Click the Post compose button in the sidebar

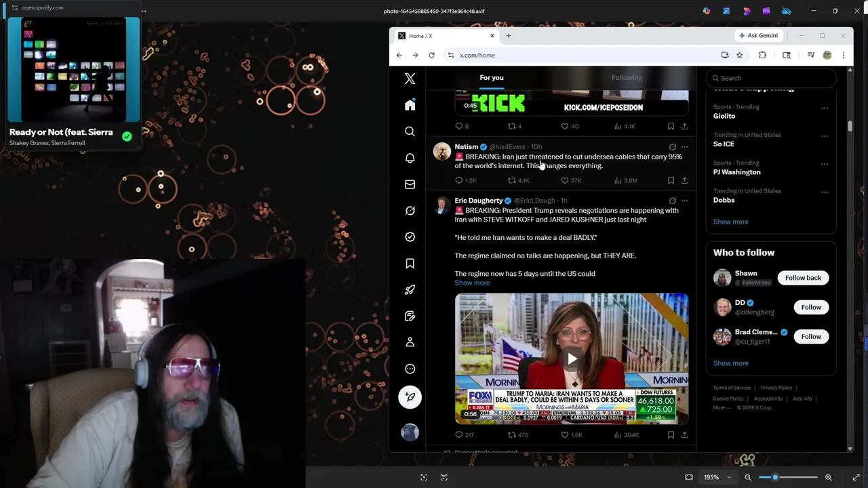[x=410, y=397]
